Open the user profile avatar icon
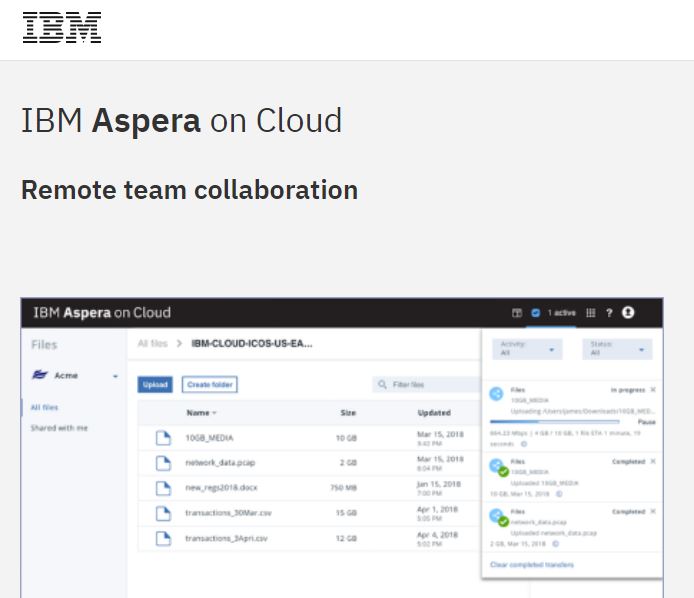 628,313
